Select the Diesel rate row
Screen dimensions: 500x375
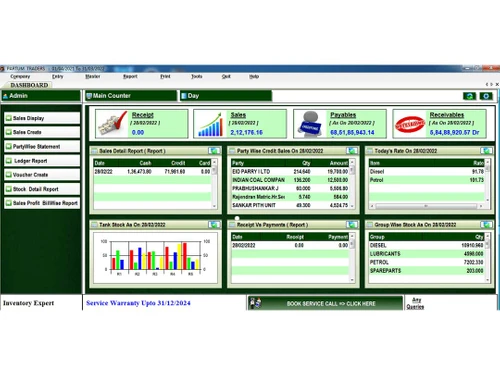click(x=427, y=171)
